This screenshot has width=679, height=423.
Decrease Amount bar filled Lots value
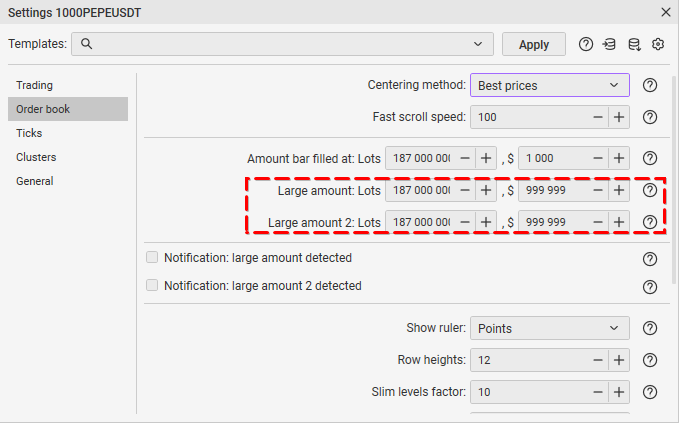point(465,158)
